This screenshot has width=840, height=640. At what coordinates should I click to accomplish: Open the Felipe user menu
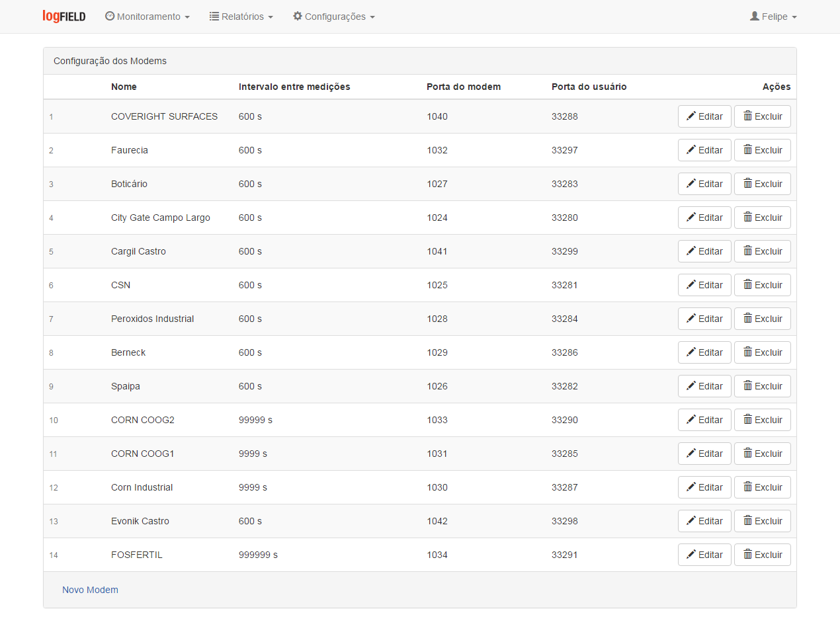click(773, 17)
